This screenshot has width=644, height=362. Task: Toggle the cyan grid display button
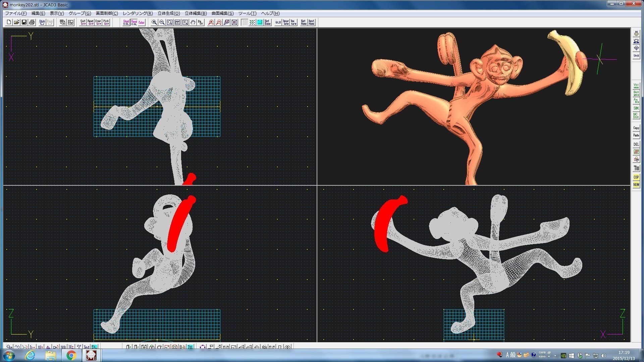[x=260, y=22]
